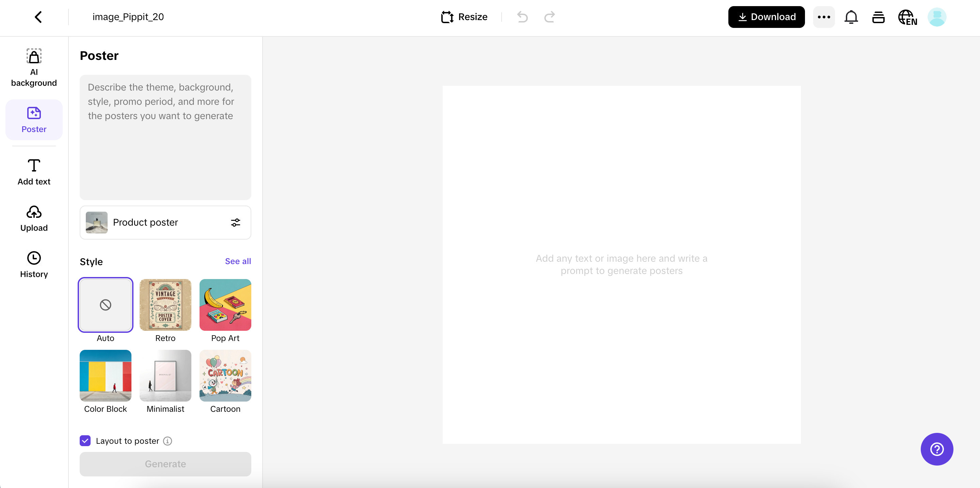Image resolution: width=980 pixels, height=488 pixels.
Task: Select the Retro style option
Action: pos(165,305)
